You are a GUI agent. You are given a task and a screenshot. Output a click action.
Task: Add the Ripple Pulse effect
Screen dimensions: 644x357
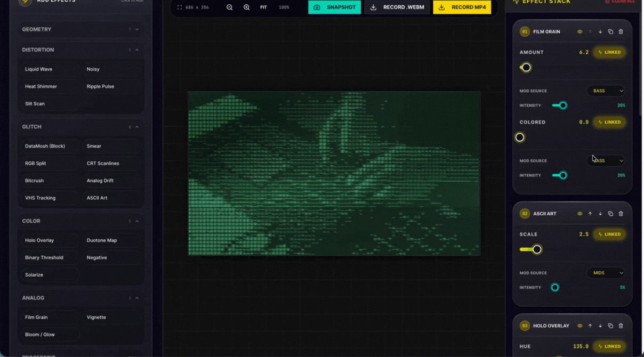pyautogui.click(x=111, y=86)
